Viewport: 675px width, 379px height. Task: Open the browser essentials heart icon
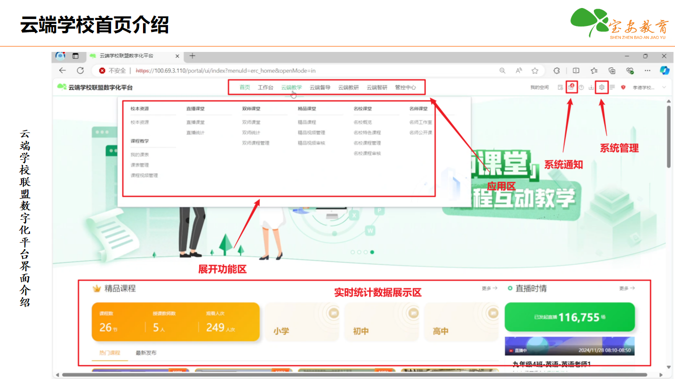pyautogui.click(x=630, y=71)
